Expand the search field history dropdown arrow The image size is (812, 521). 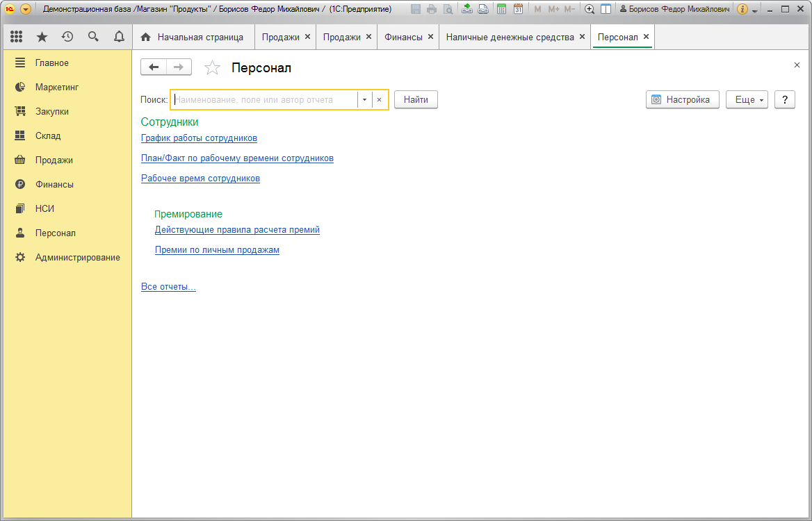pos(364,100)
